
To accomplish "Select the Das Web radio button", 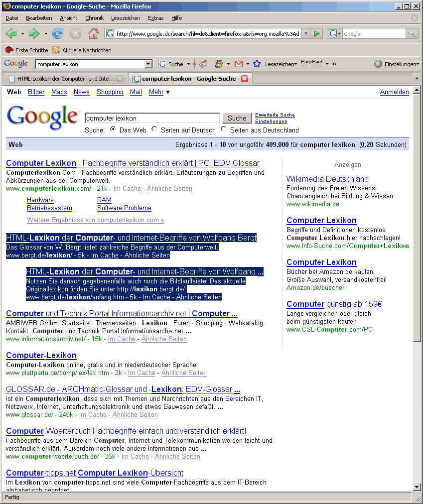I will 114,129.
